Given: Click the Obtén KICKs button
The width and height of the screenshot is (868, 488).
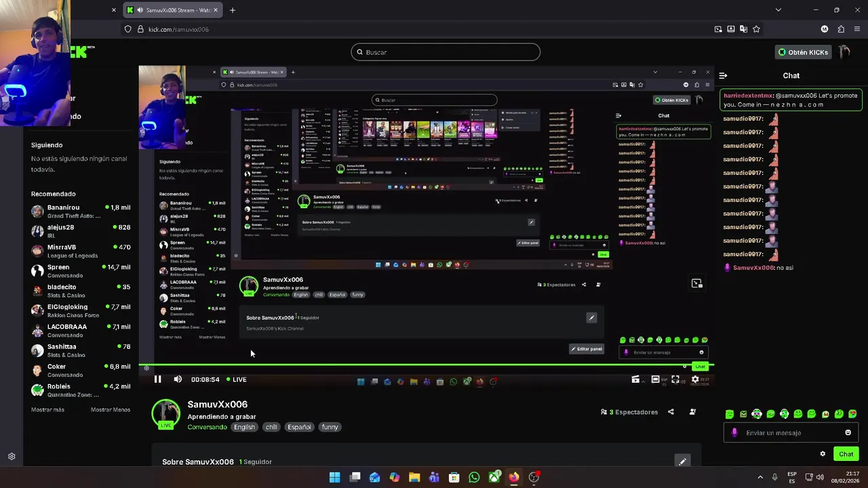Looking at the screenshot, I should (804, 52).
